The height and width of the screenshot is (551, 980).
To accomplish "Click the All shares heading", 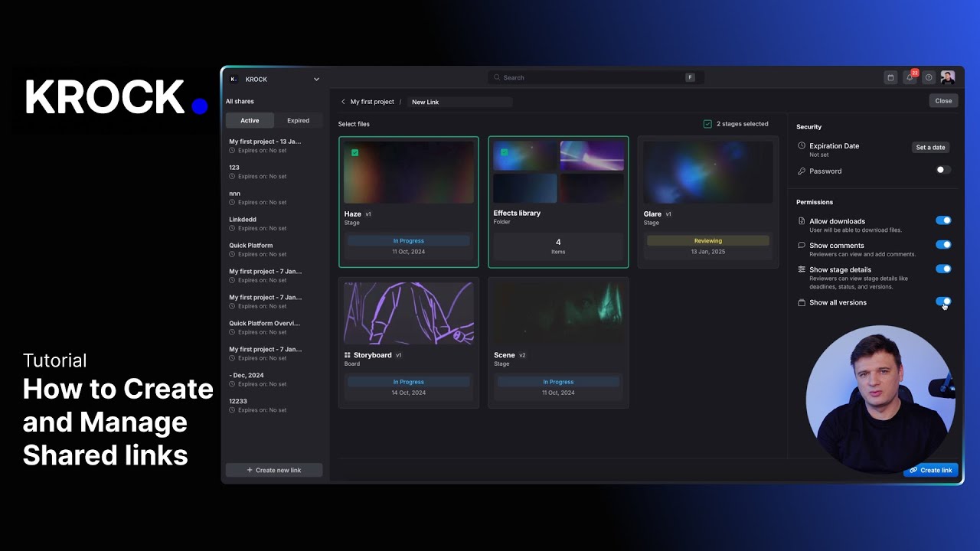I will [x=240, y=101].
